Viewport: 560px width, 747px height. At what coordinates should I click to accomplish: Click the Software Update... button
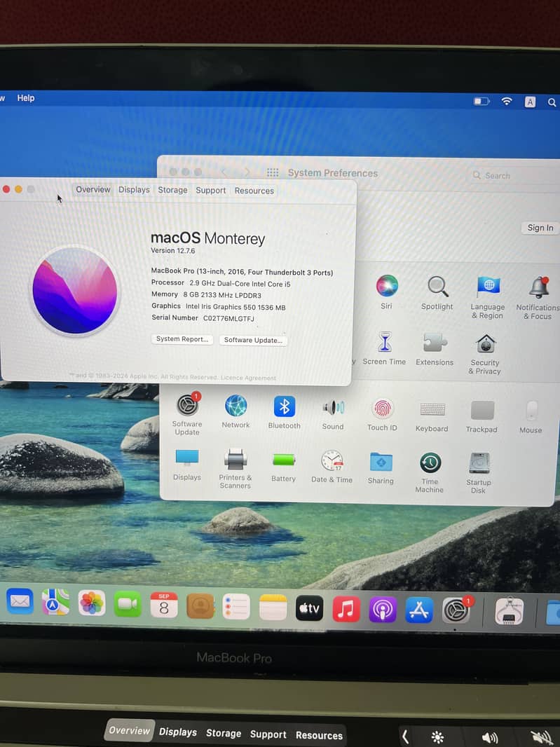point(253,340)
